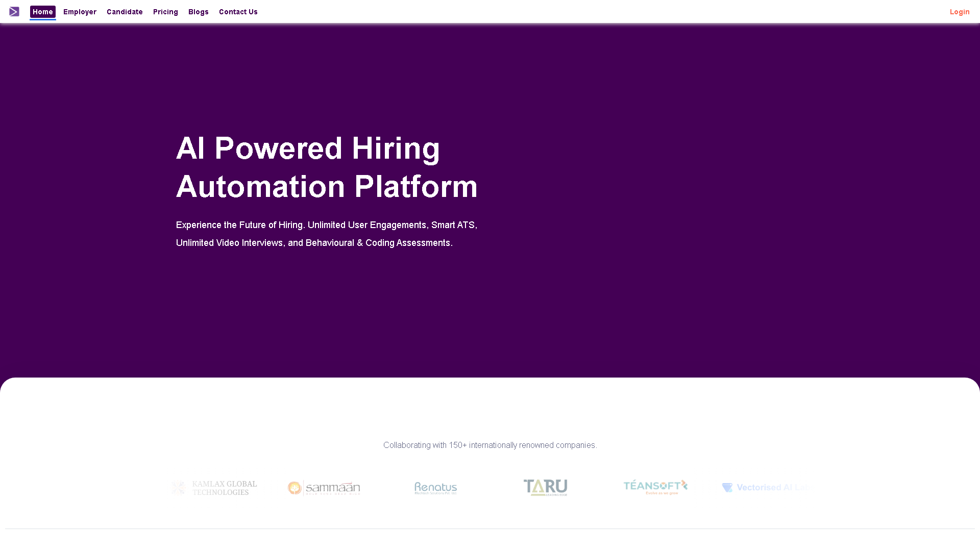980x551 pixels.
Task: Open the Employer menu item
Action: point(80,12)
